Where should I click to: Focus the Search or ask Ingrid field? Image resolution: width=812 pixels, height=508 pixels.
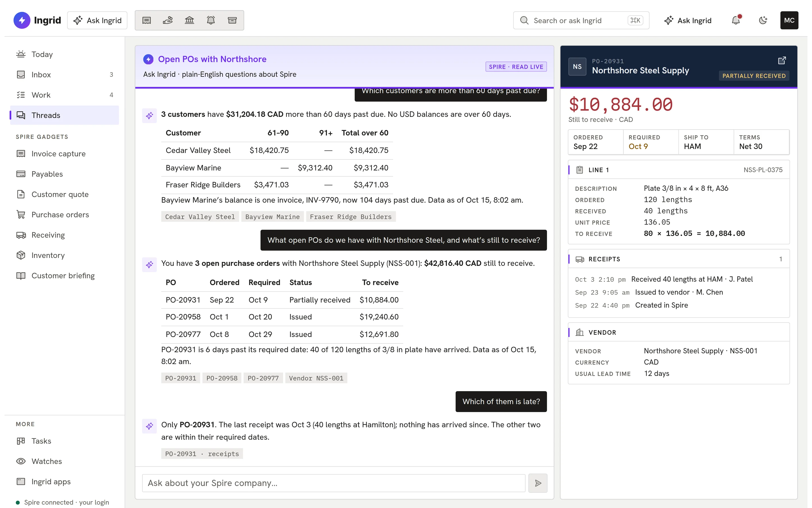[581, 21]
